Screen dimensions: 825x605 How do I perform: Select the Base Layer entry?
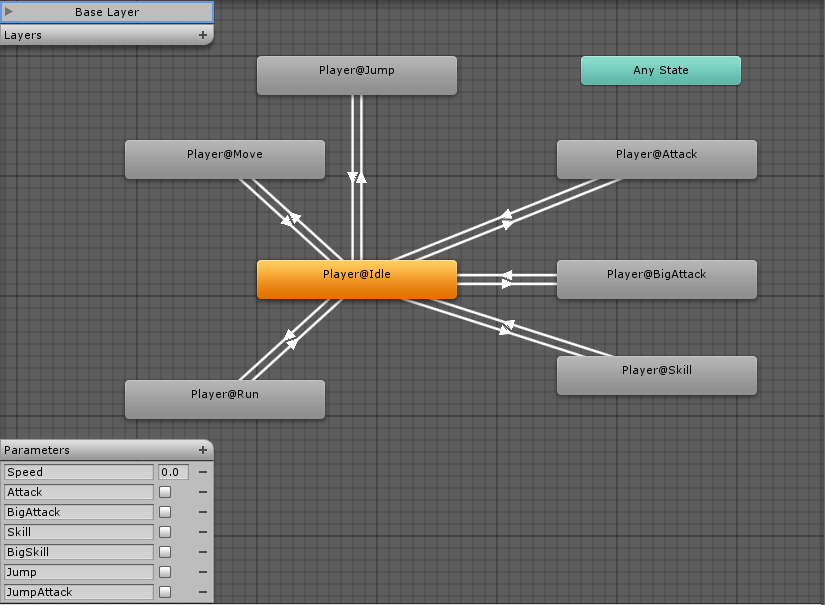(x=107, y=12)
